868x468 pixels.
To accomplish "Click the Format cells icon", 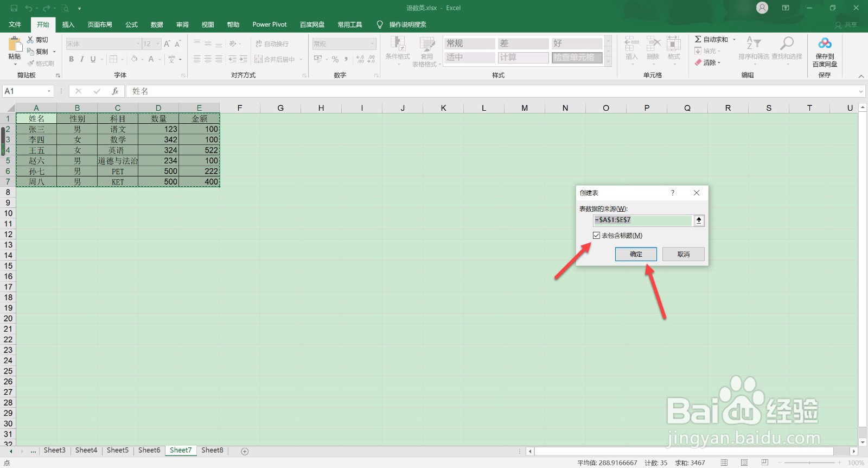I will point(674,44).
